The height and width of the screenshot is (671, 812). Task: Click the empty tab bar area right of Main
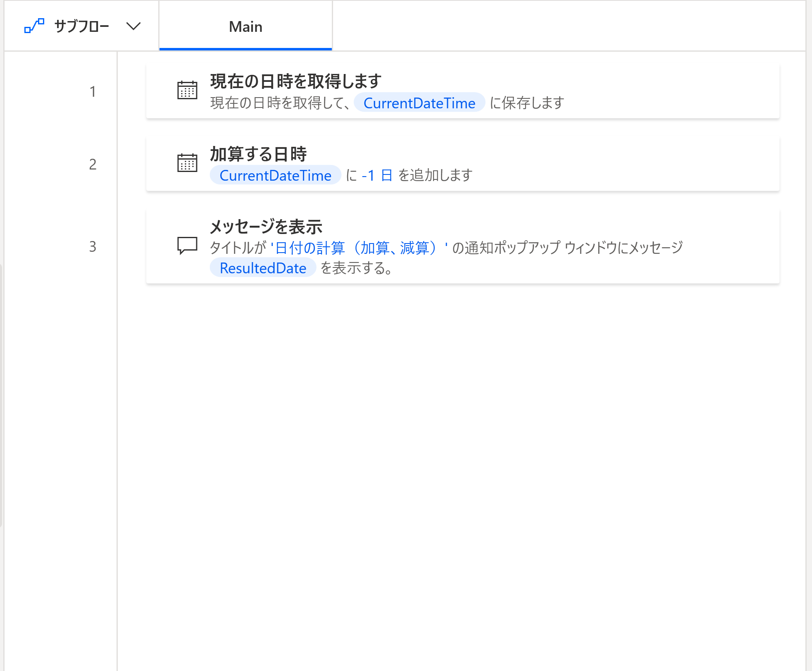(x=569, y=26)
